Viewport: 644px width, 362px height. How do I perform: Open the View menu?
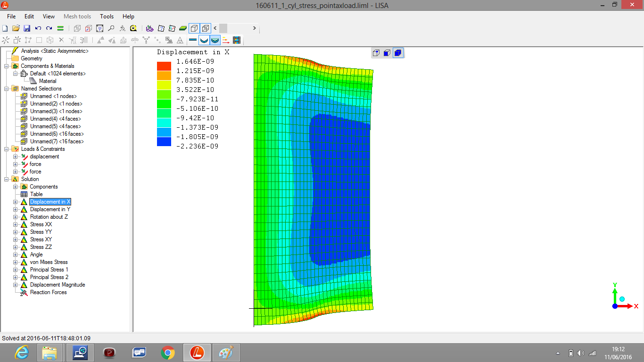click(x=49, y=16)
